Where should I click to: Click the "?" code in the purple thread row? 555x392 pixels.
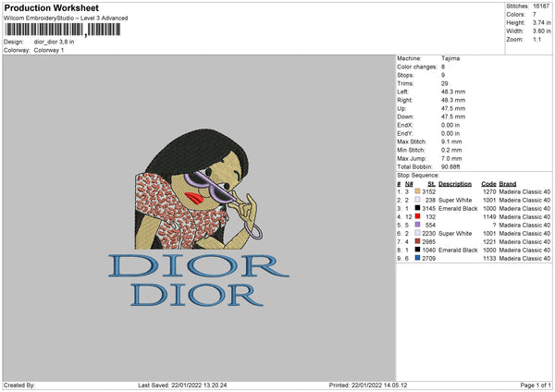click(494, 225)
